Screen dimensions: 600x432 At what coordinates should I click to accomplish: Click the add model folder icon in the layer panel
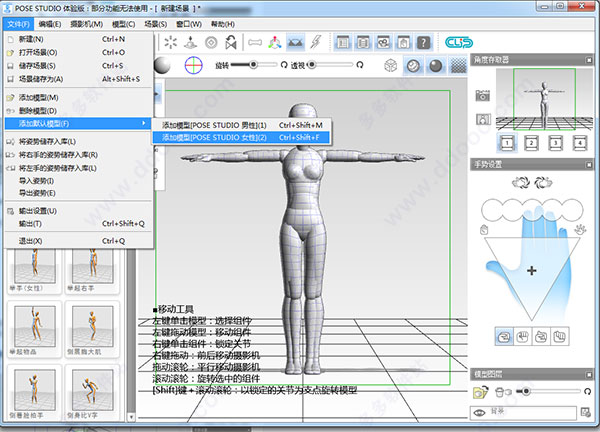(481, 392)
